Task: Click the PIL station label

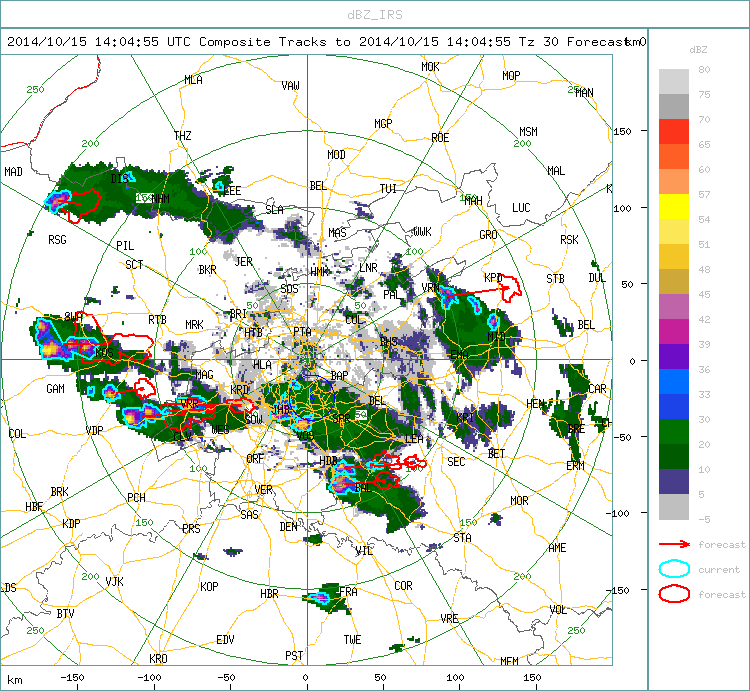Action: tap(125, 245)
